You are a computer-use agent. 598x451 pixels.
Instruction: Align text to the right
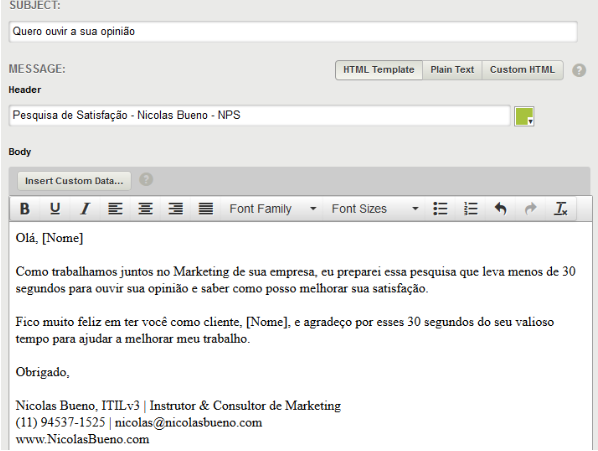point(175,209)
